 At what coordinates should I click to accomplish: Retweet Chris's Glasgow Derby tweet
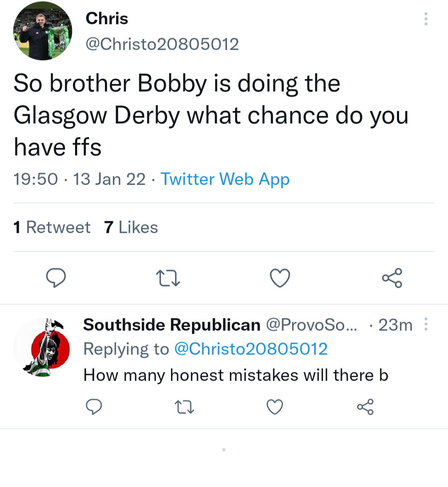pyautogui.click(x=168, y=278)
